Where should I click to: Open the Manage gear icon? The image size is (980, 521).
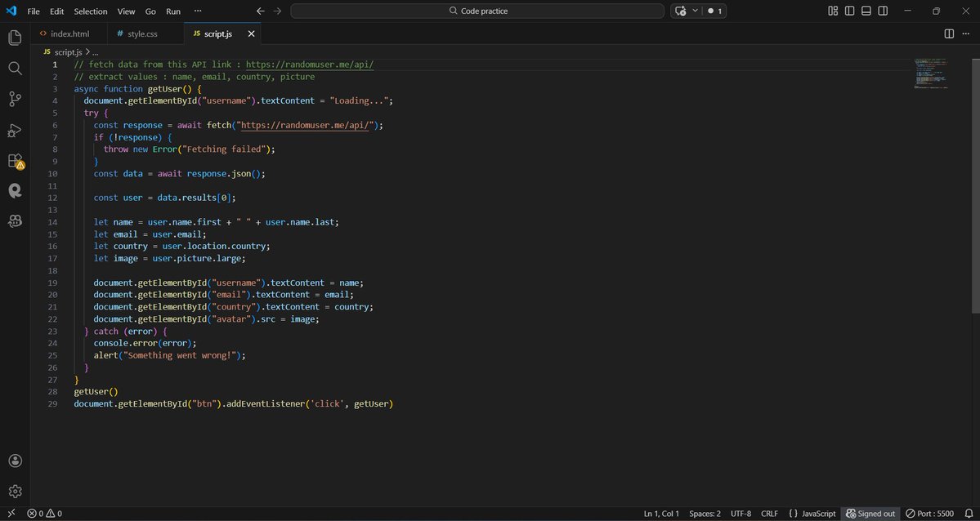click(x=15, y=492)
